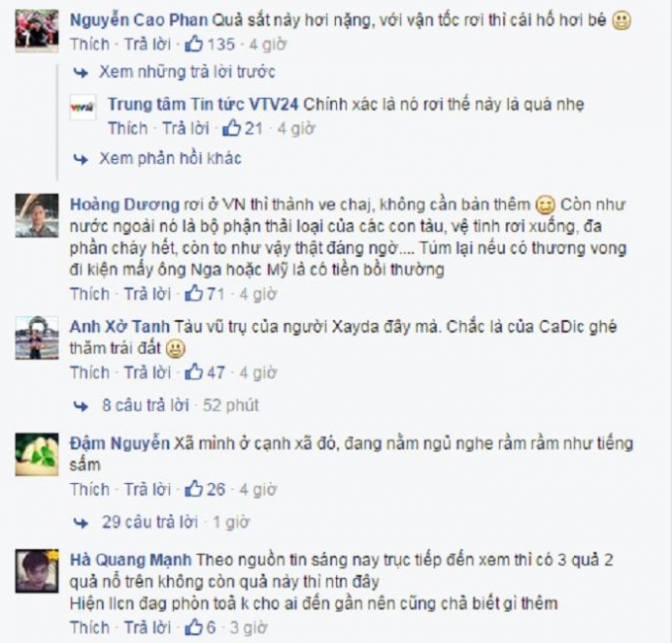Click thumbs-up icon showing 71 likes

[194, 293]
